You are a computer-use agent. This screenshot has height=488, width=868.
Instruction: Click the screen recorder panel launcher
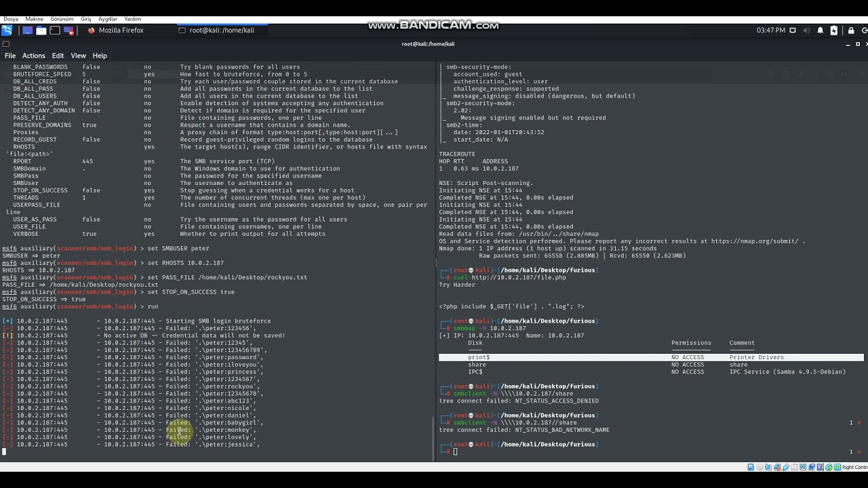point(68,30)
